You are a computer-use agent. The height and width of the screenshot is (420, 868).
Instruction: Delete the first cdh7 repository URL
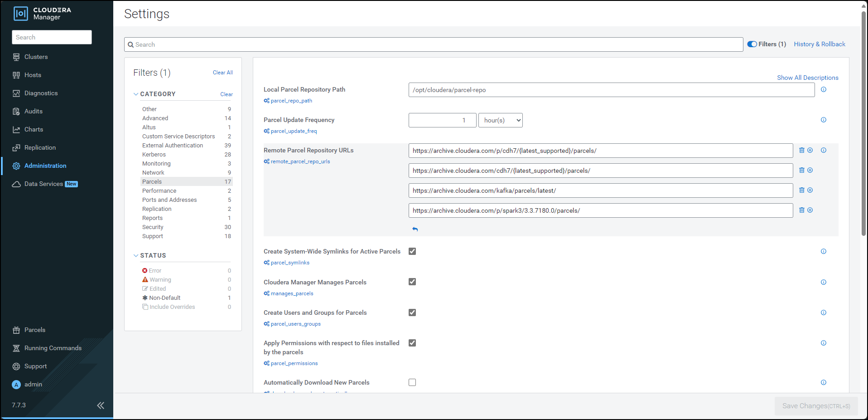[x=801, y=150]
